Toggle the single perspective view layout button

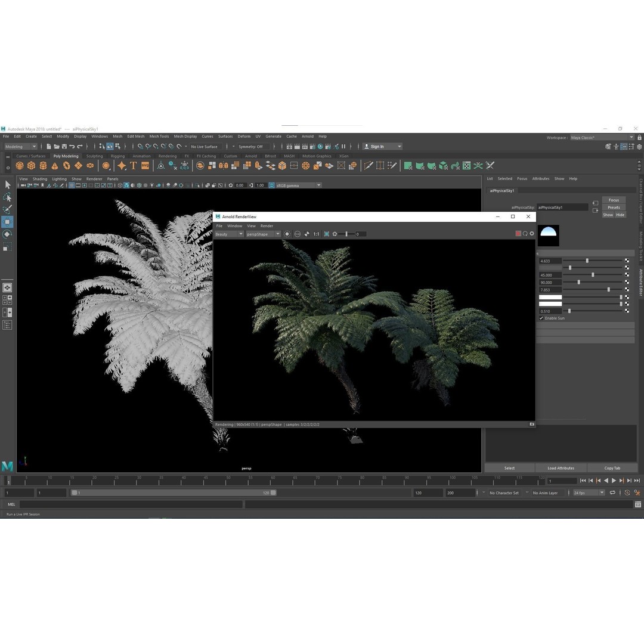pos(7,287)
